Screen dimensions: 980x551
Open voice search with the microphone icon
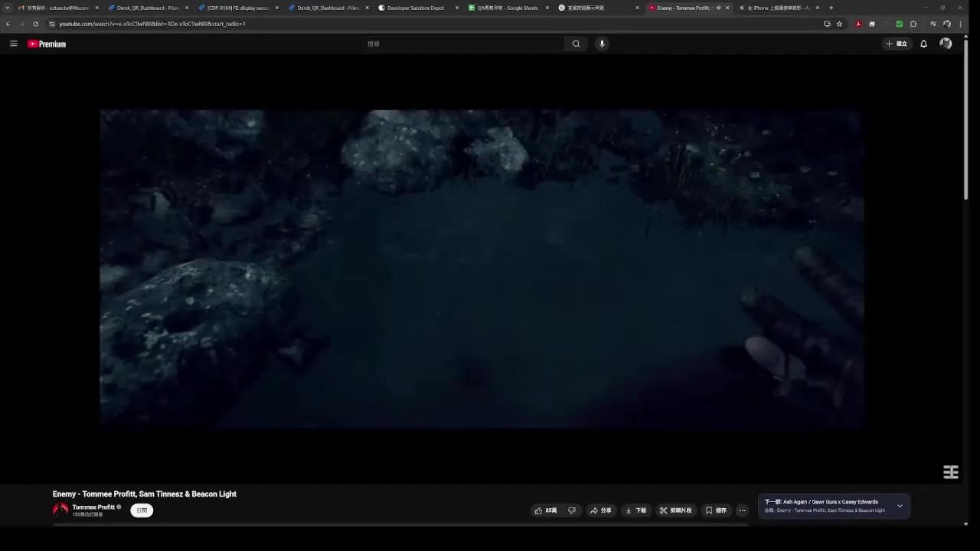(602, 44)
